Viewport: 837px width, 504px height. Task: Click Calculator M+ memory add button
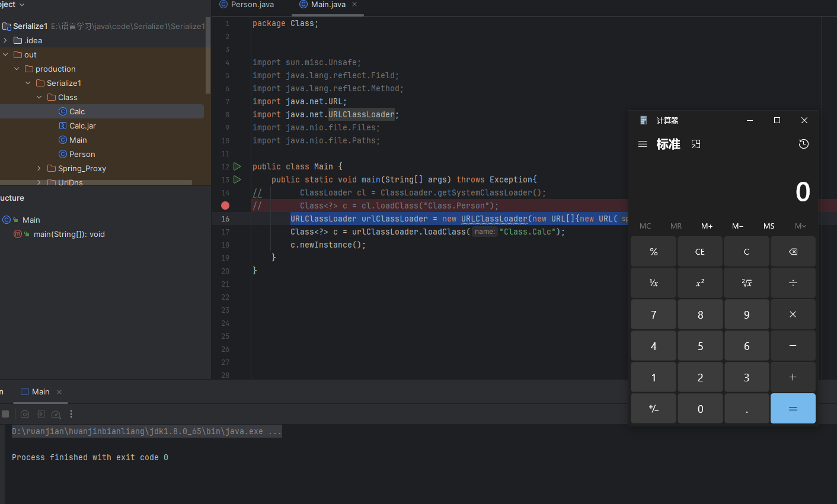[x=707, y=226]
